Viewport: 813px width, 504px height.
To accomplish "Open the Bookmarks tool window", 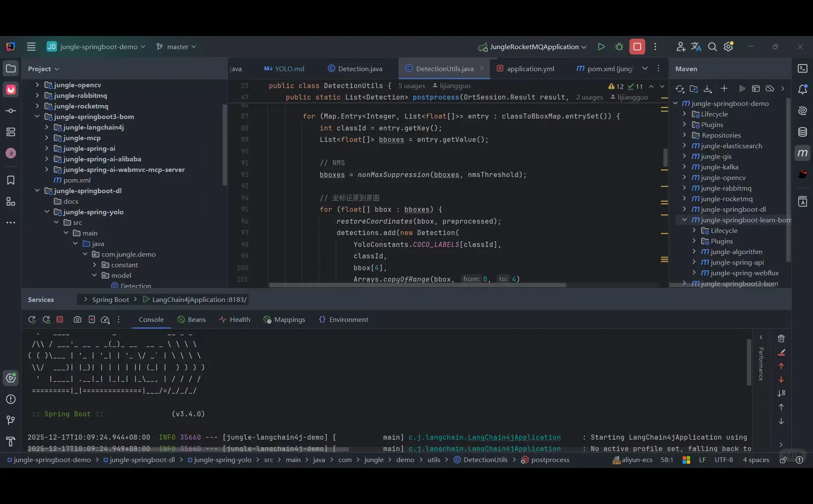I will click(11, 180).
